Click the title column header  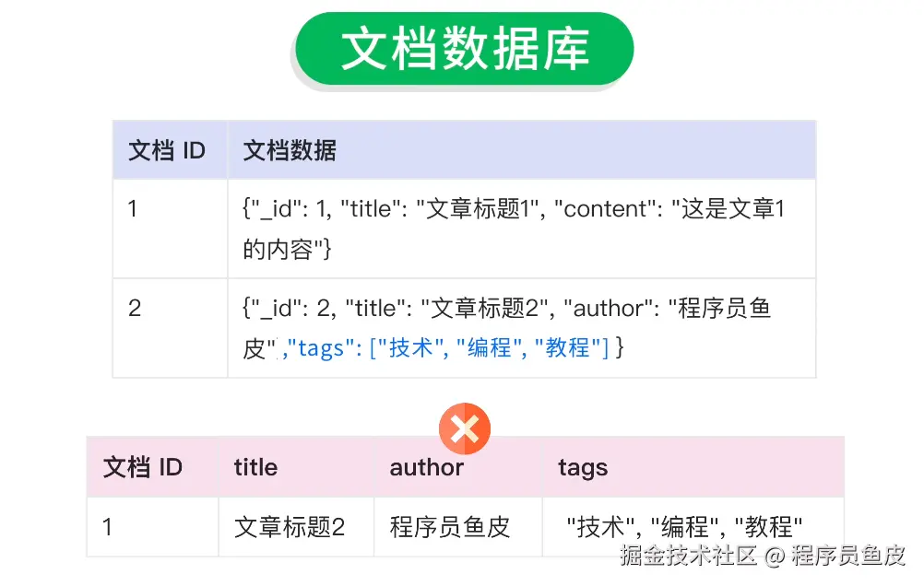pyautogui.click(x=255, y=467)
